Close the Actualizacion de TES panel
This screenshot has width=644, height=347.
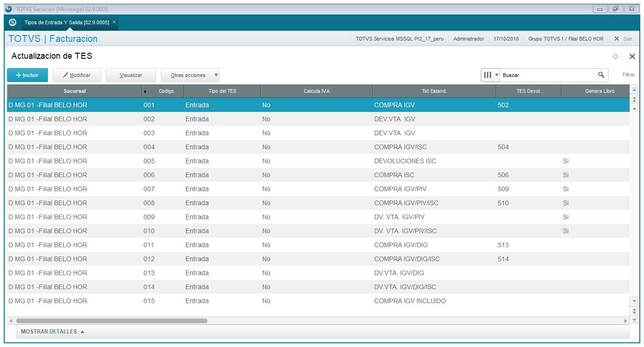tap(632, 56)
